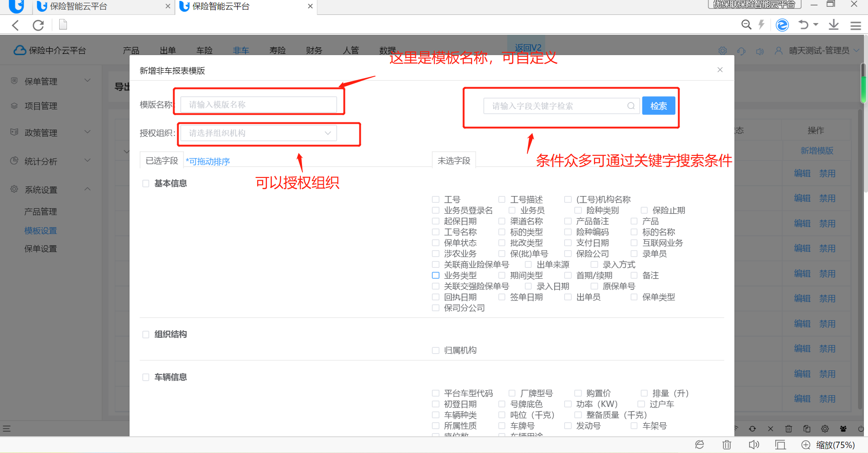This screenshot has width=868, height=453.
Task: Check the 归属机构 field checkbox
Action: tap(435, 350)
